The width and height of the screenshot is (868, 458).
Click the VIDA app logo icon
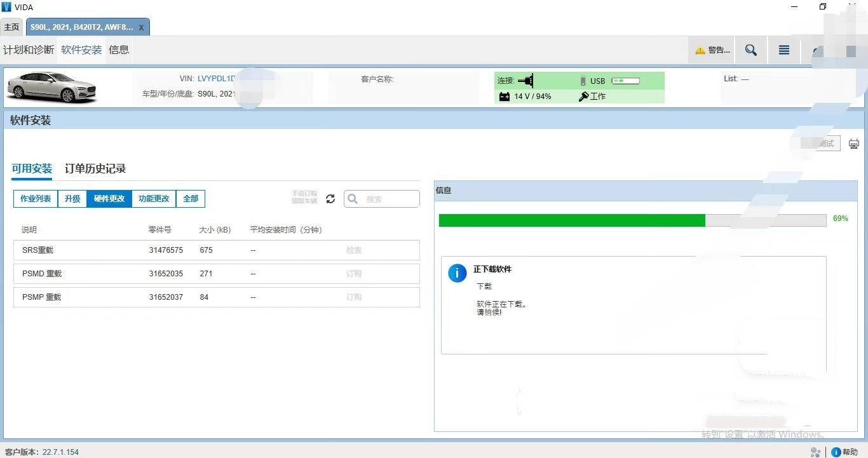pos(6,7)
